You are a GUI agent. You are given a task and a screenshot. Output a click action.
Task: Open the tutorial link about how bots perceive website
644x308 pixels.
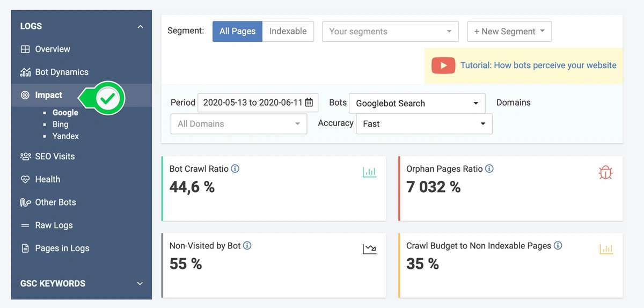tap(538, 65)
